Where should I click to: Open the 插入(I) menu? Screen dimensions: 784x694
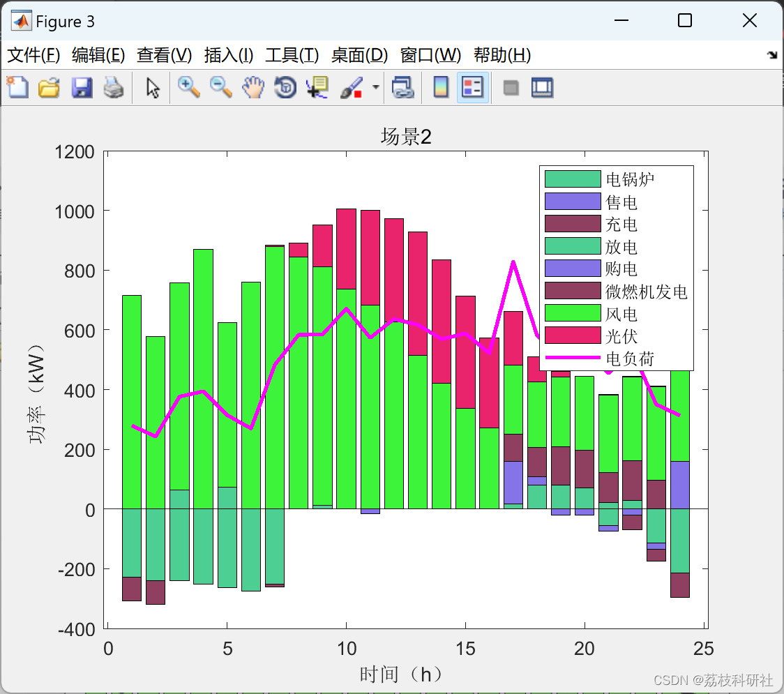[229, 55]
